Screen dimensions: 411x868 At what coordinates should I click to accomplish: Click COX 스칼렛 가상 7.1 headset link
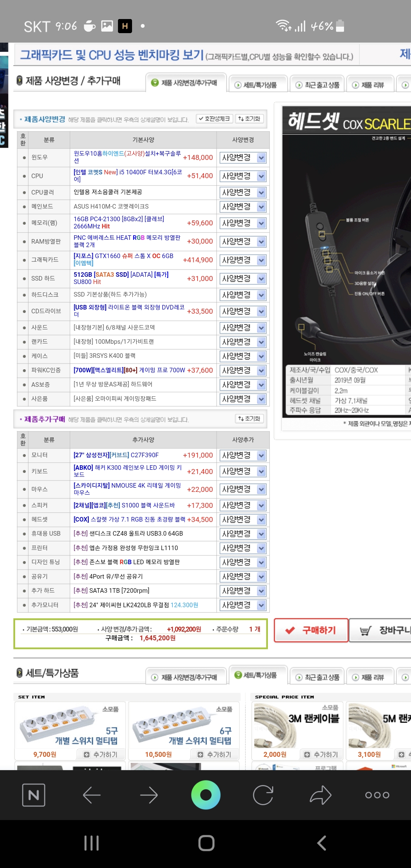coord(129,519)
